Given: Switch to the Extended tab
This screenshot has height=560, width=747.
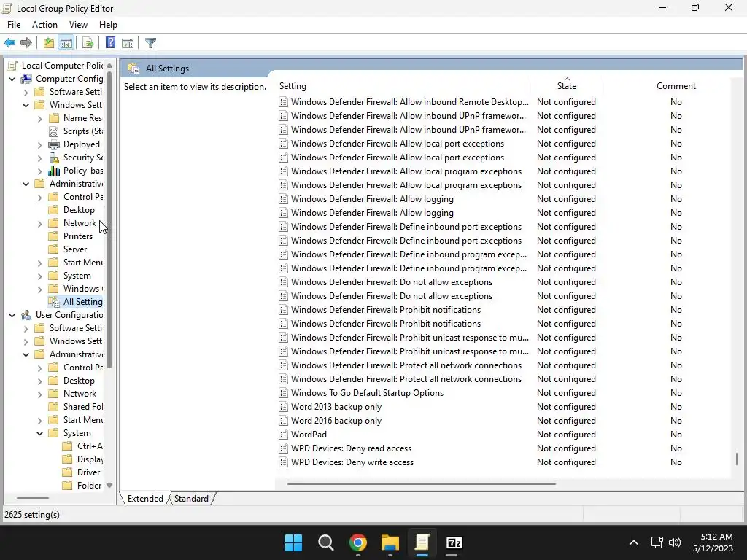Looking at the screenshot, I should coord(145,499).
